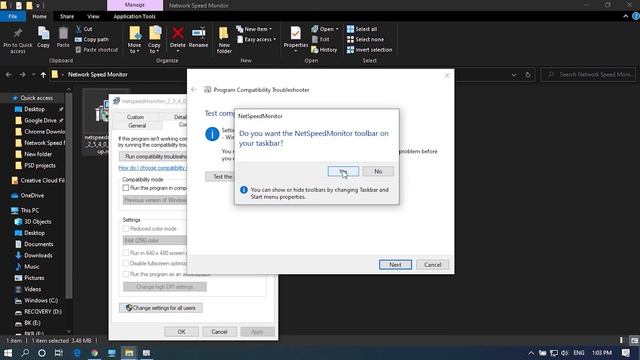This screenshot has height=360, width=640.
Task: Click OK in Properties dialog
Action: [x=181, y=331]
